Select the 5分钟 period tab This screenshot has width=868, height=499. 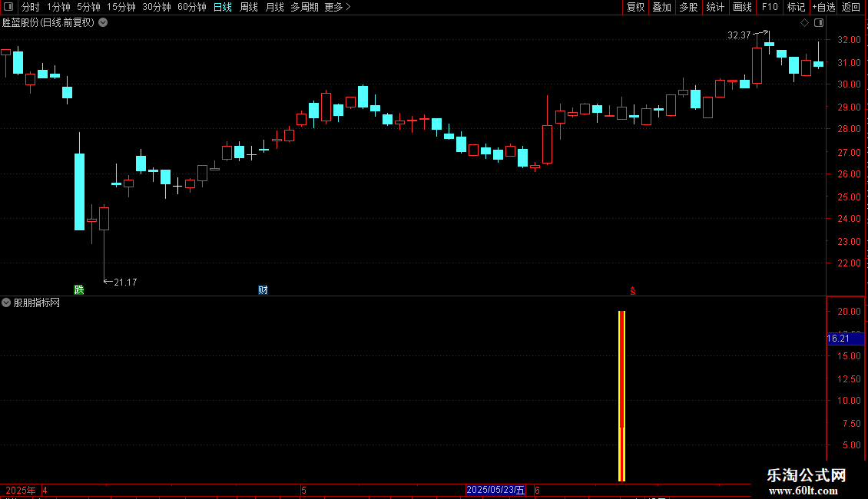click(88, 7)
